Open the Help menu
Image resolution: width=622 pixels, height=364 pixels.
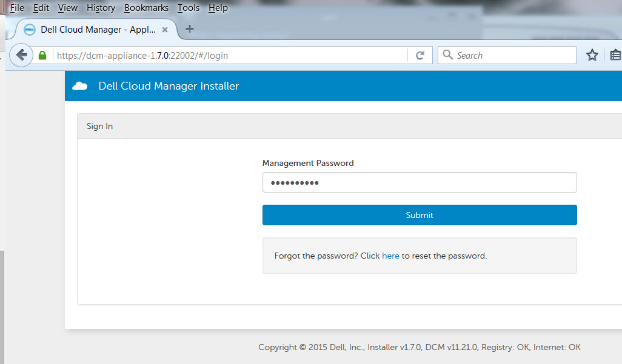point(218,8)
